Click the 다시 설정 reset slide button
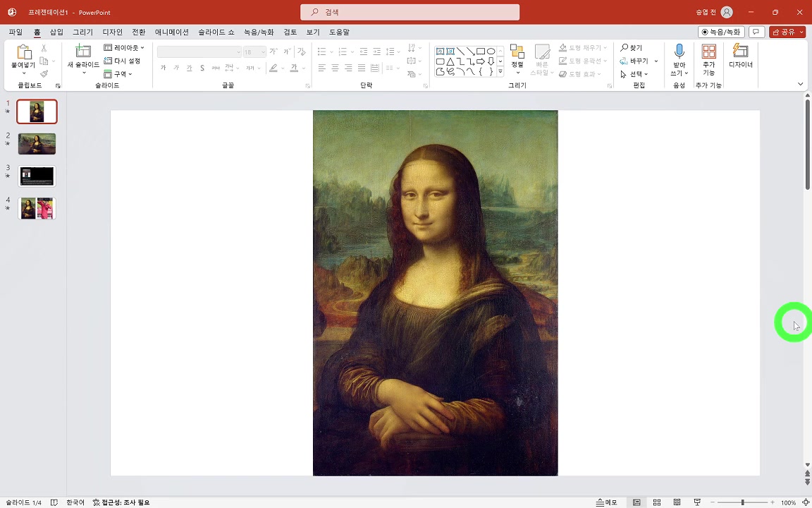Image resolution: width=812 pixels, height=508 pixels. click(x=122, y=61)
